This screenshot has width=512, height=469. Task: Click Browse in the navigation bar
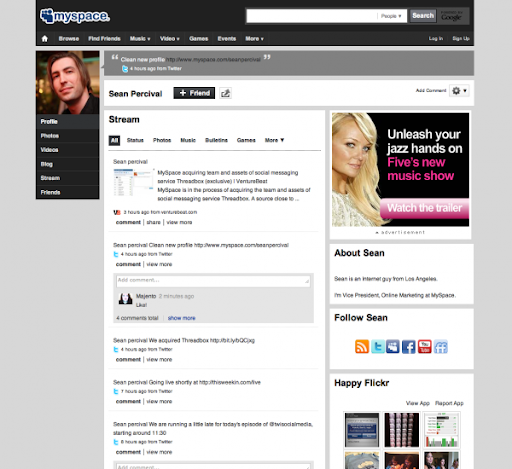69,39
